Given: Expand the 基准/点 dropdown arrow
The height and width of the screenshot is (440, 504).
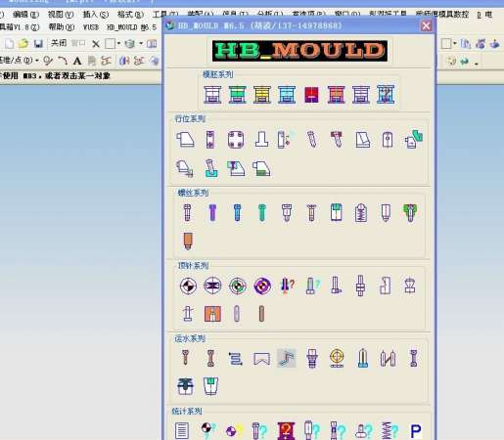Looking at the screenshot, I should [x=37, y=61].
